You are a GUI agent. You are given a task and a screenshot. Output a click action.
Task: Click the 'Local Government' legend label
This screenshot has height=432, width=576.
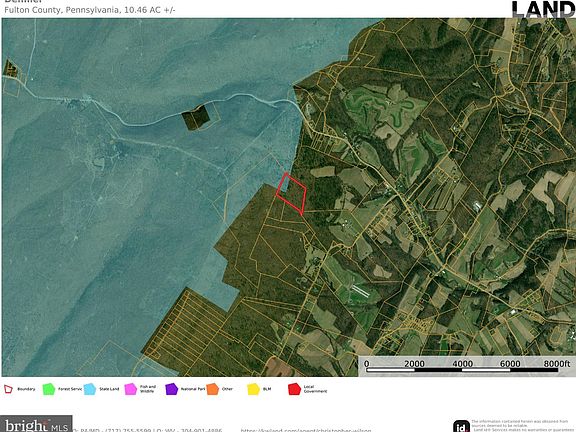coord(315,389)
